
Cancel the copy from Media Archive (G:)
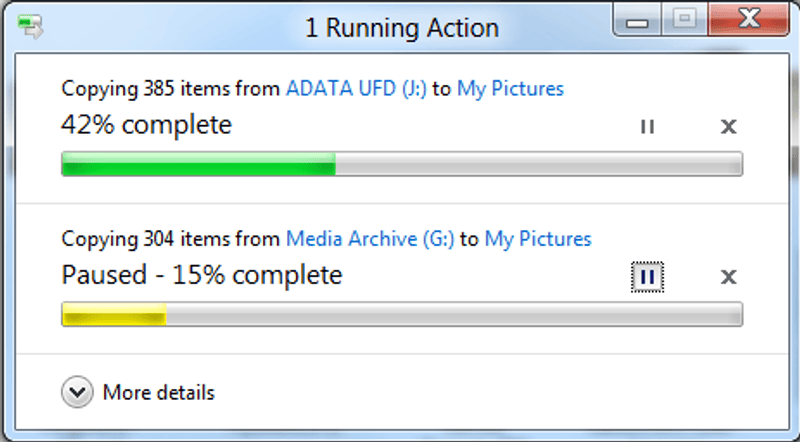[x=729, y=276]
